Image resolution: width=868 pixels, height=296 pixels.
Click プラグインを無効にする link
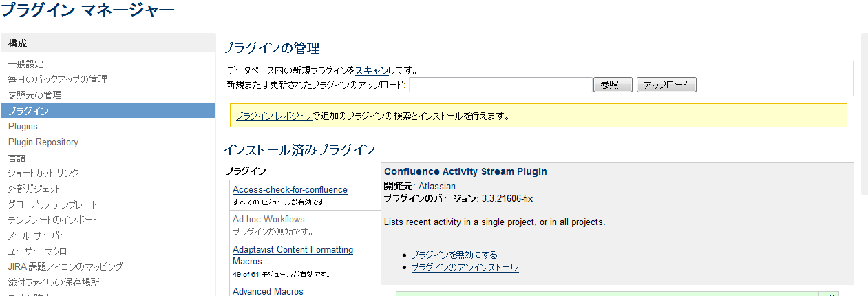pyautogui.click(x=454, y=255)
